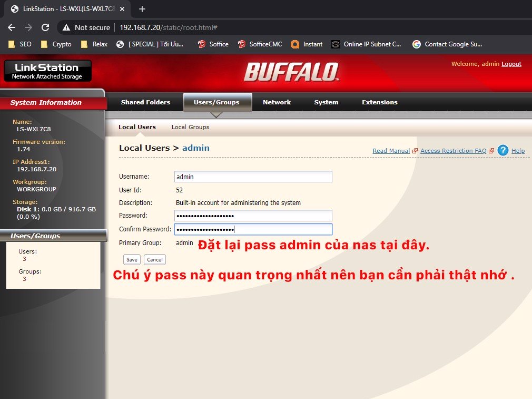The height and width of the screenshot is (399, 532).
Task: Switch to the Local Groups sub-tab
Action: click(190, 127)
